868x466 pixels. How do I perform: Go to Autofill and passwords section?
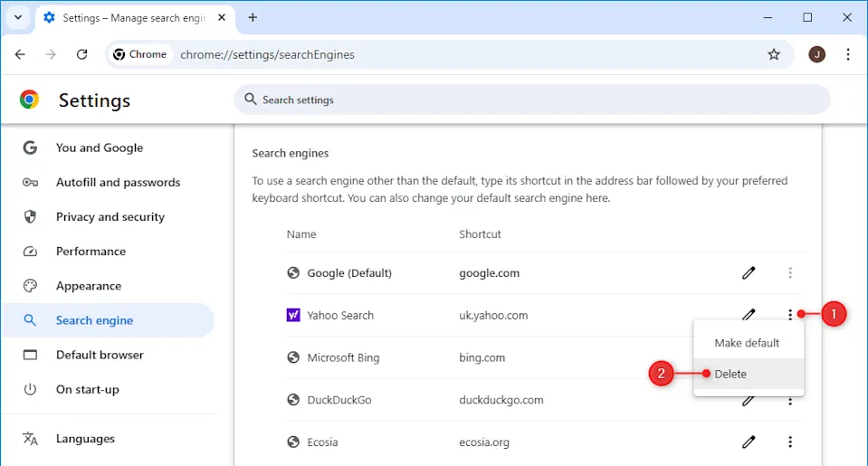[118, 182]
